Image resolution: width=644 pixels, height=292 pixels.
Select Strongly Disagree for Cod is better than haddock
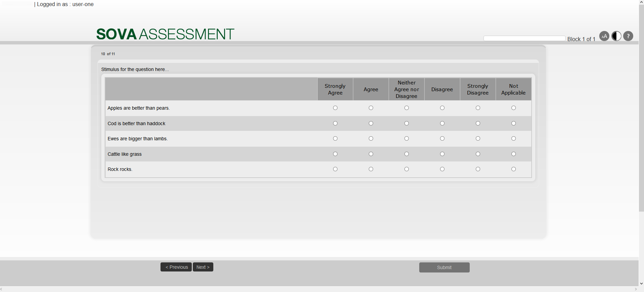[478, 123]
